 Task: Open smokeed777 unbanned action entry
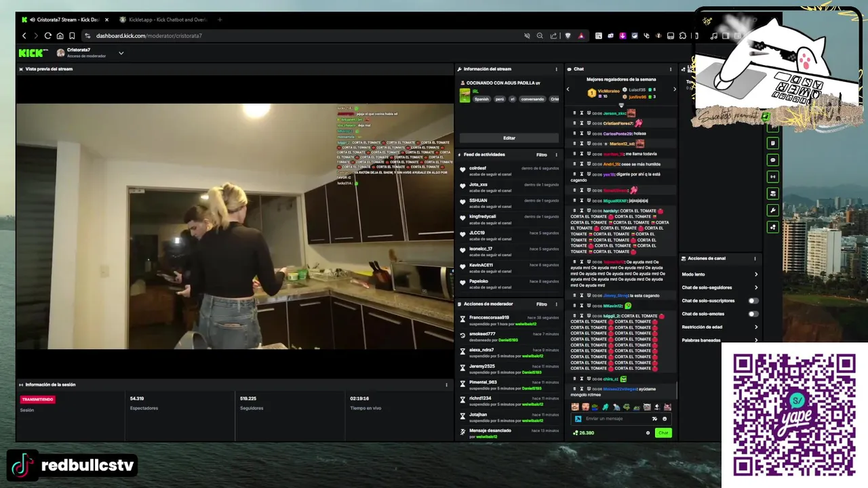(x=509, y=337)
